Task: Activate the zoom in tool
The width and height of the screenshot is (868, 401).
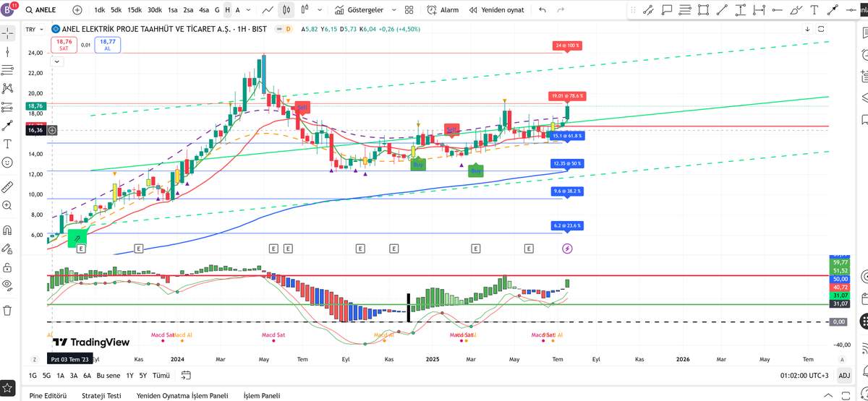Action: pos(8,205)
